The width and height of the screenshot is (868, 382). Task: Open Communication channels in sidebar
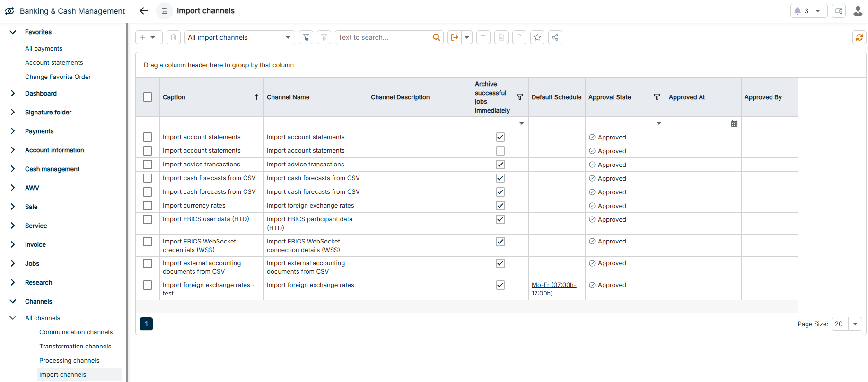(76, 332)
